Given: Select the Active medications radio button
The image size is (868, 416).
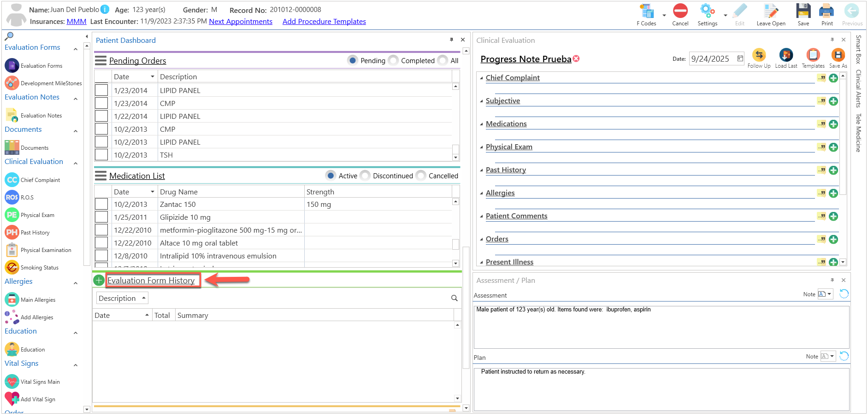Looking at the screenshot, I should click(x=331, y=176).
